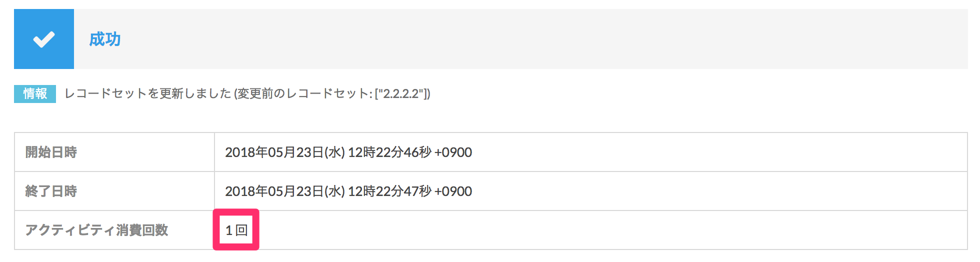Select the start datetime ending in 12時22分46秒
Image resolution: width=980 pixels, height=262 pixels.
point(348,152)
